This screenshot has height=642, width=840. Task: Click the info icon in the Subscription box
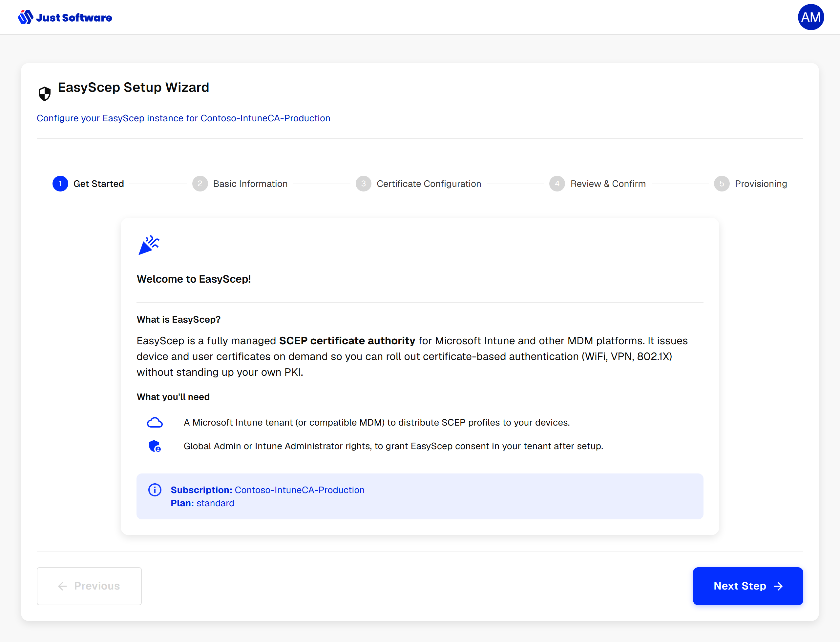pos(155,490)
